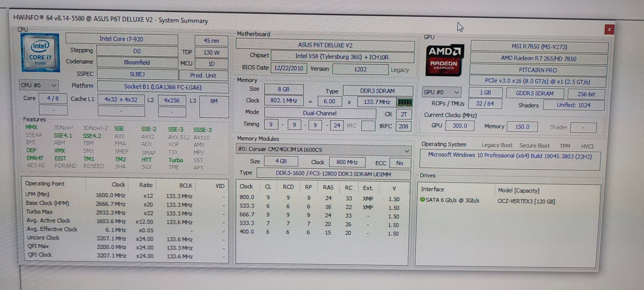Click the L2 cache 4x256 value

click(x=172, y=100)
